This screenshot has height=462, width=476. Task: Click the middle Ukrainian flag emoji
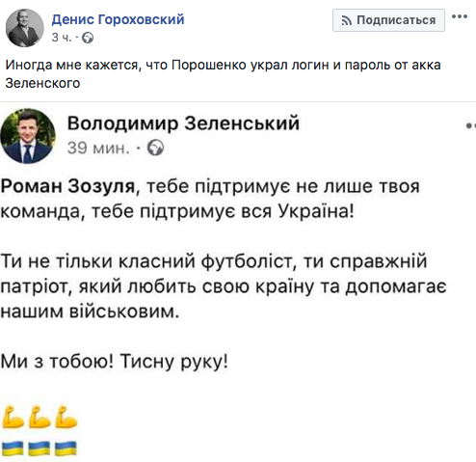click(x=40, y=448)
